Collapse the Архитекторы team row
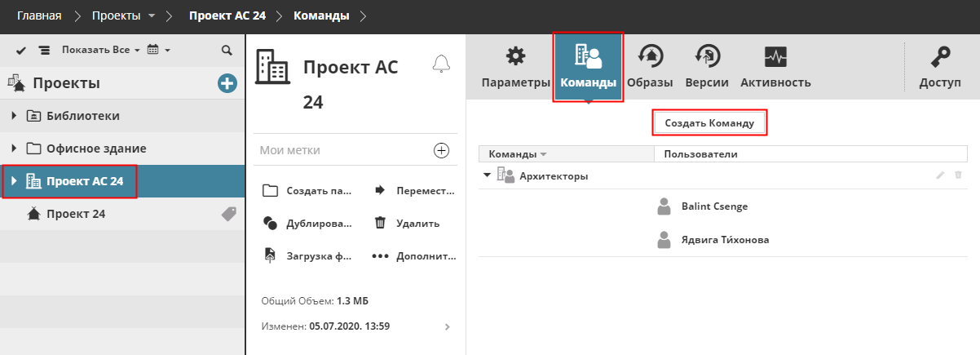The height and width of the screenshot is (355, 980). pos(487,175)
